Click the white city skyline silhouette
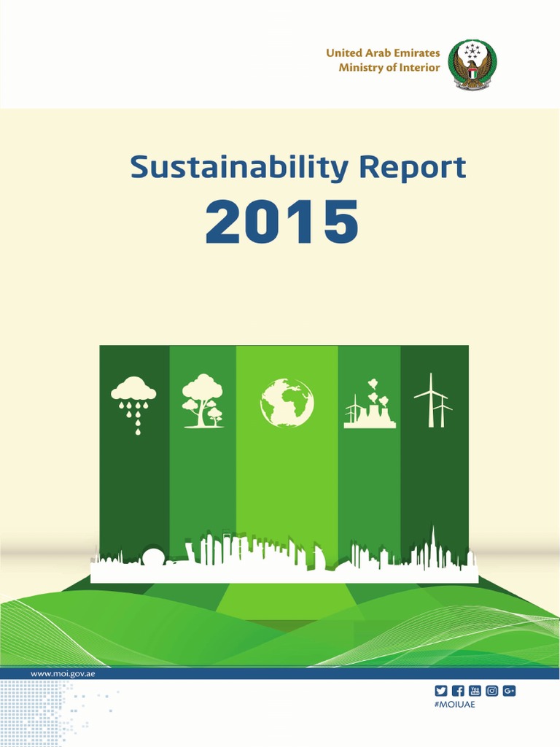560x747 pixels. point(284,554)
